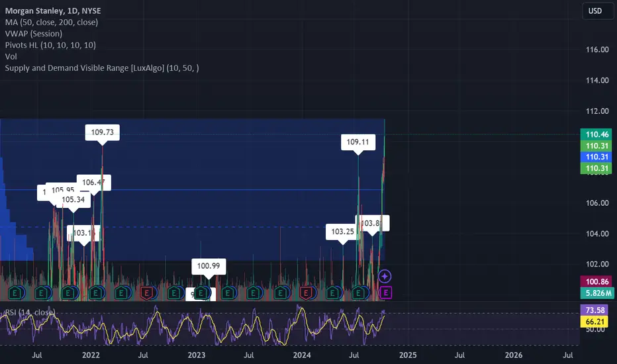Click the 2024 time axis label

coord(302,355)
